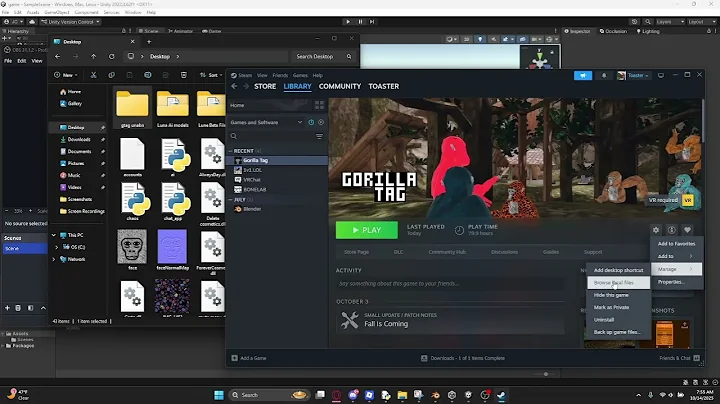
Task: Open Properties from the game context menu
Action: [676, 282]
